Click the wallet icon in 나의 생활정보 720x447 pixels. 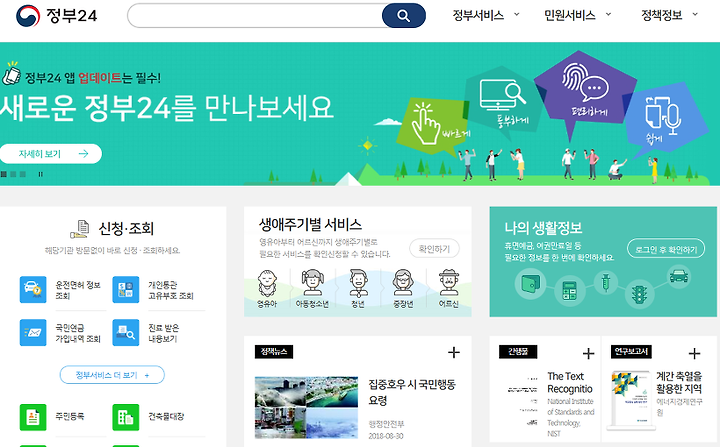pos(530,284)
